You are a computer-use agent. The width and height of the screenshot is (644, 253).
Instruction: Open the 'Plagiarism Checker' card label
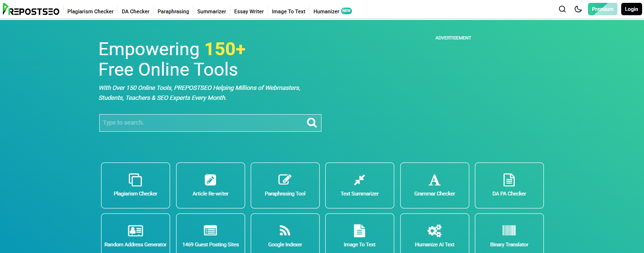click(x=135, y=194)
